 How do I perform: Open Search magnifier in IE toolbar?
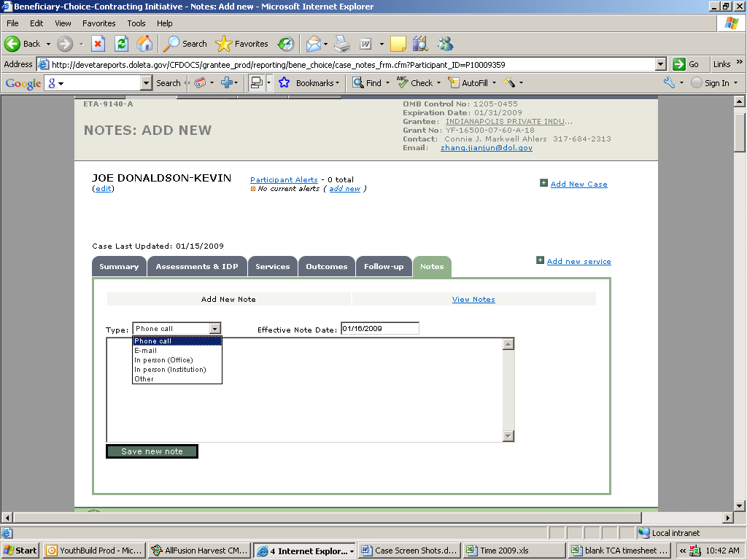(185, 44)
